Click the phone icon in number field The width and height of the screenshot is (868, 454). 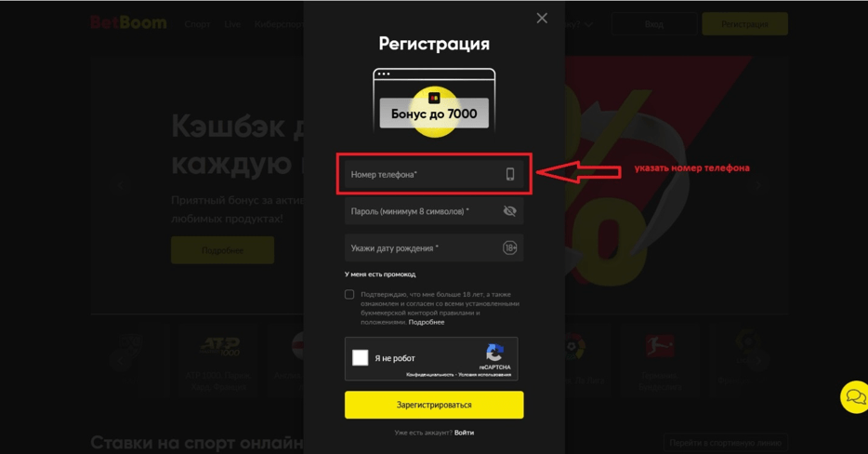point(510,174)
